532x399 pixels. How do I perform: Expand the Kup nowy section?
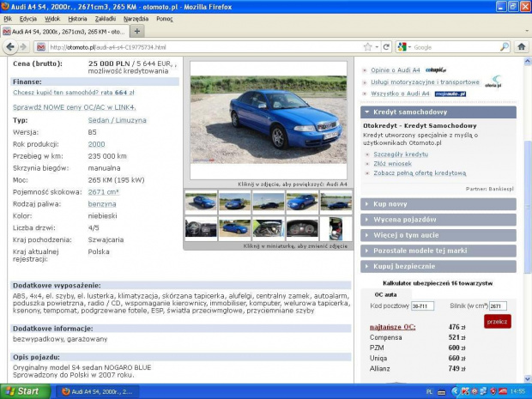(x=438, y=204)
